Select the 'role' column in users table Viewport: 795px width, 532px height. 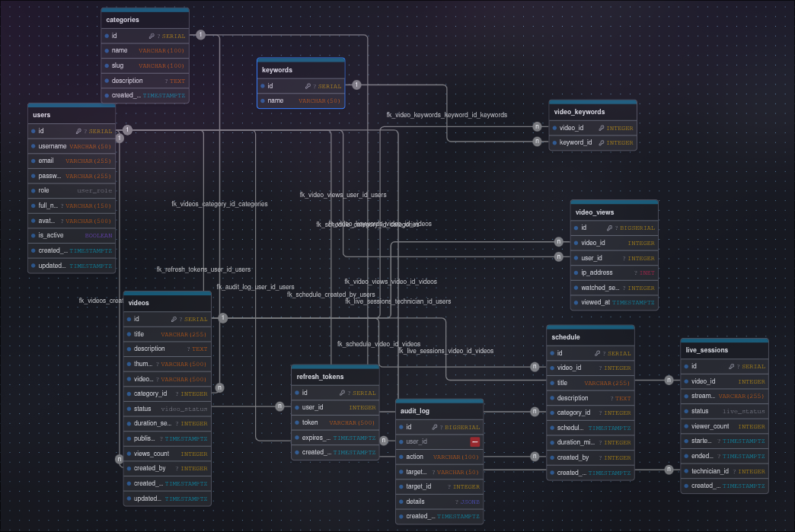72,191
